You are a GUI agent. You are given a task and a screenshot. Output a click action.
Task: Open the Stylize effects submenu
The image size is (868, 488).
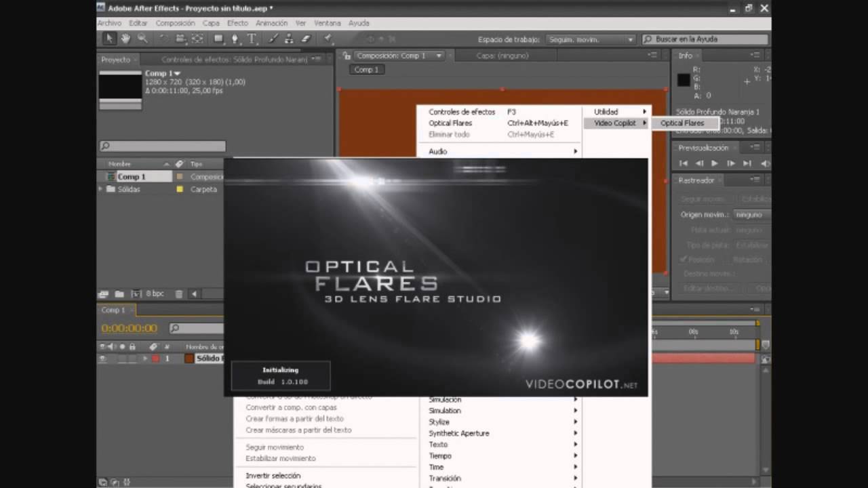500,422
